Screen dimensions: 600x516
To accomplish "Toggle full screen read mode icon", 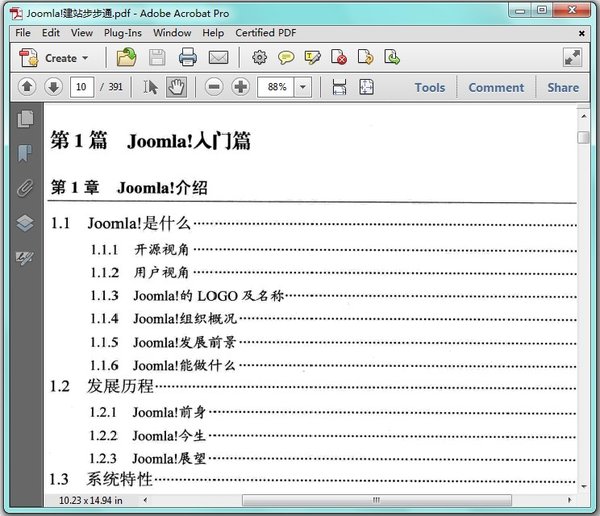I will [x=572, y=57].
